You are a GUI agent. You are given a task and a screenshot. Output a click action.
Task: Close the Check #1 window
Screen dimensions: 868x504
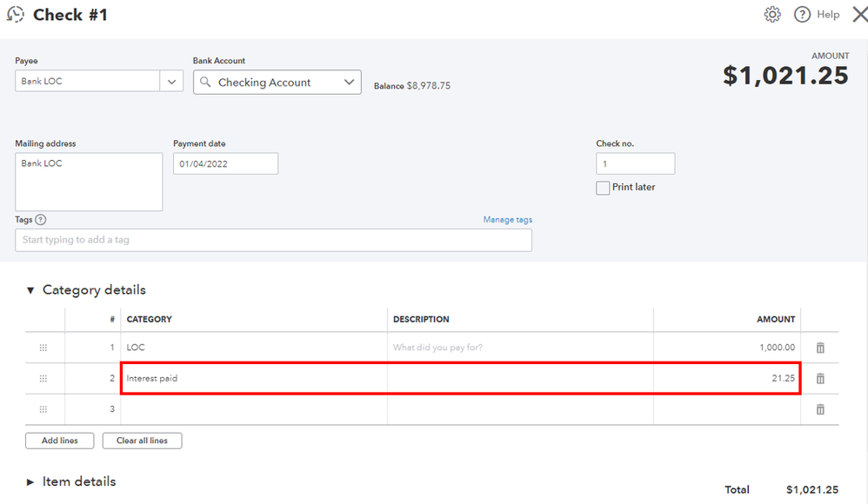click(x=859, y=15)
